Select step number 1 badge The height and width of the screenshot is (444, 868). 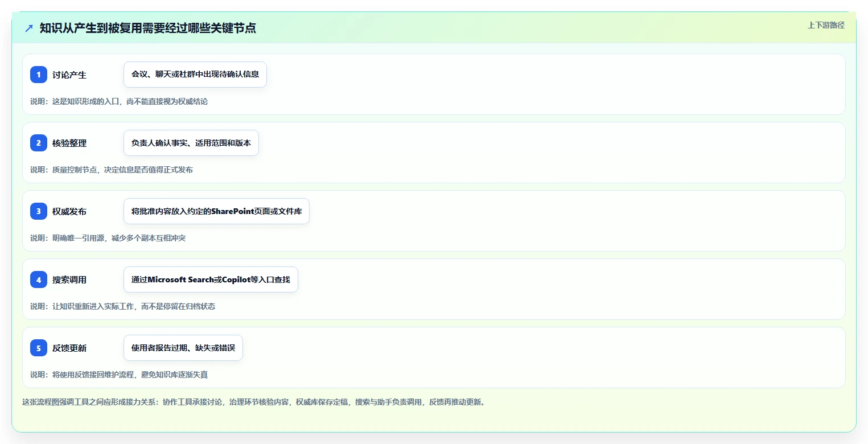tap(39, 75)
